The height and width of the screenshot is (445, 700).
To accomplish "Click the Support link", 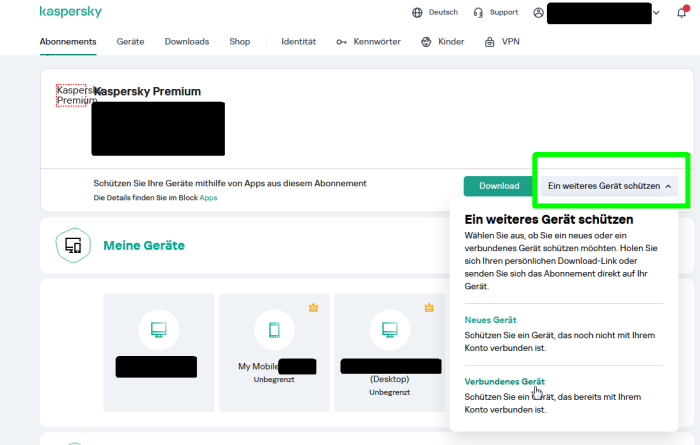I will coord(504,12).
